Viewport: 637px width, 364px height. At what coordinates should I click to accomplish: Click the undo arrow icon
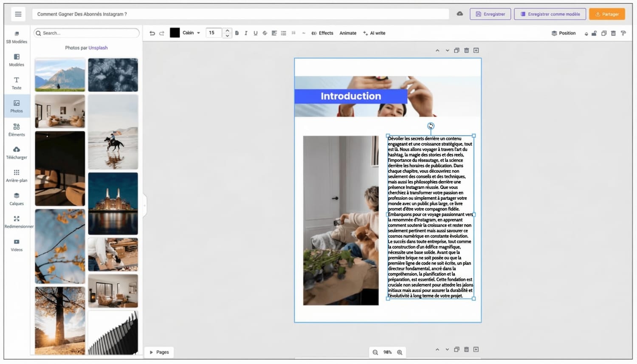[152, 33]
